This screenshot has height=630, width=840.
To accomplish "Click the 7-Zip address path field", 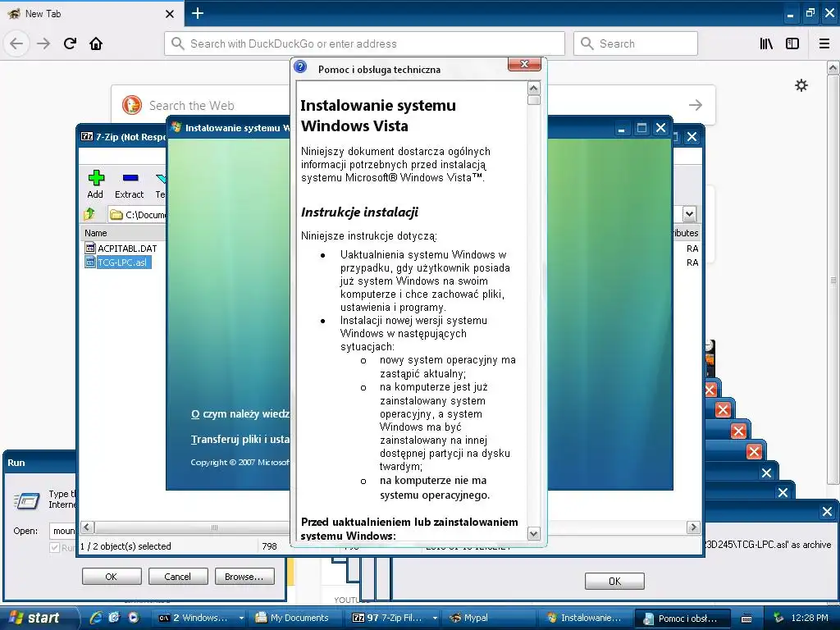I will click(137, 214).
